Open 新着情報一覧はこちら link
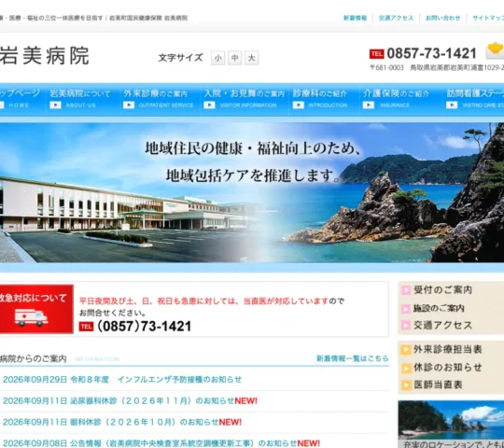This screenshot has height=448, width=504. (x=352, y=358)
